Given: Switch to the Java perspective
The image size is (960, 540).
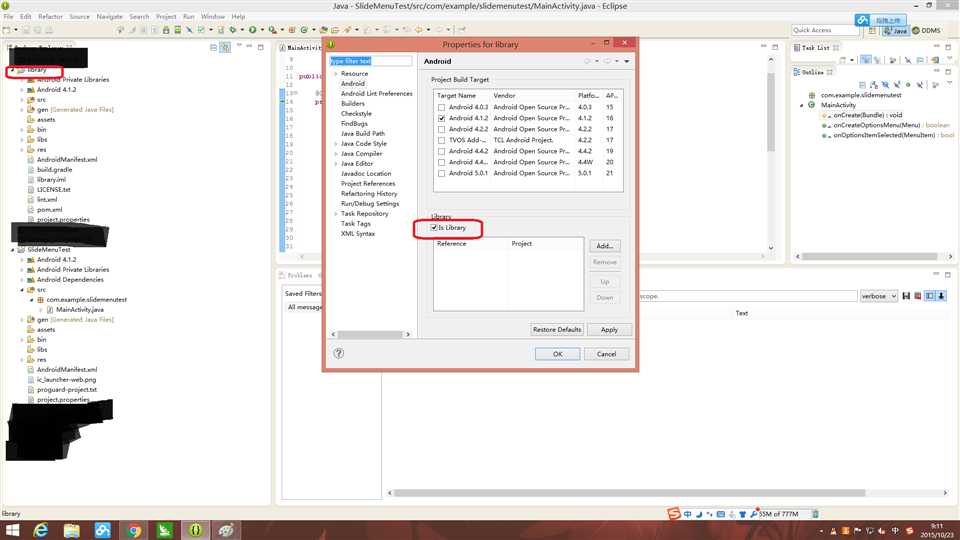Looking at the screenshot, I should tap(895, 31).
